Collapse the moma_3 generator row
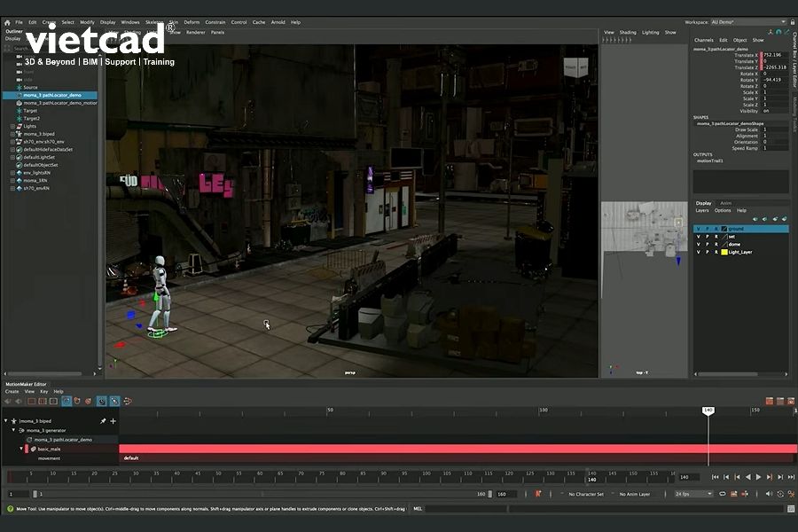798x532 pixels. coord(13,430)
